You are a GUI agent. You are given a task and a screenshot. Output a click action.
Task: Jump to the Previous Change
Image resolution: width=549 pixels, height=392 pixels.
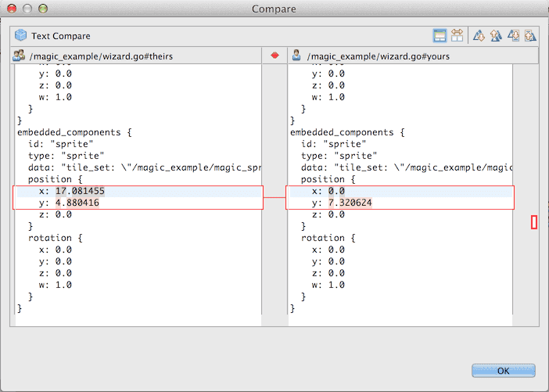click(x=530, y=36)
